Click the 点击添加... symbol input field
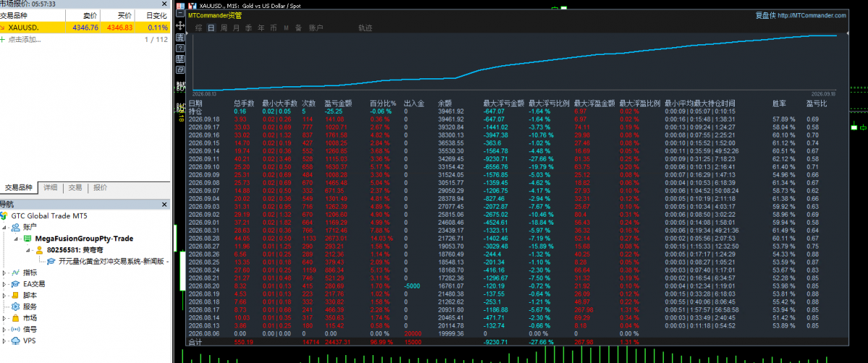 coord(25,39)
